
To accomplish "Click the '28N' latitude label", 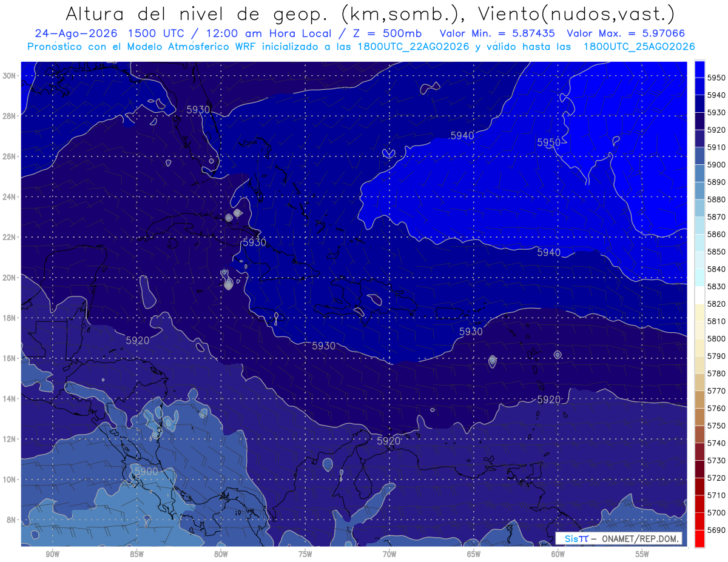I will 9,116.
